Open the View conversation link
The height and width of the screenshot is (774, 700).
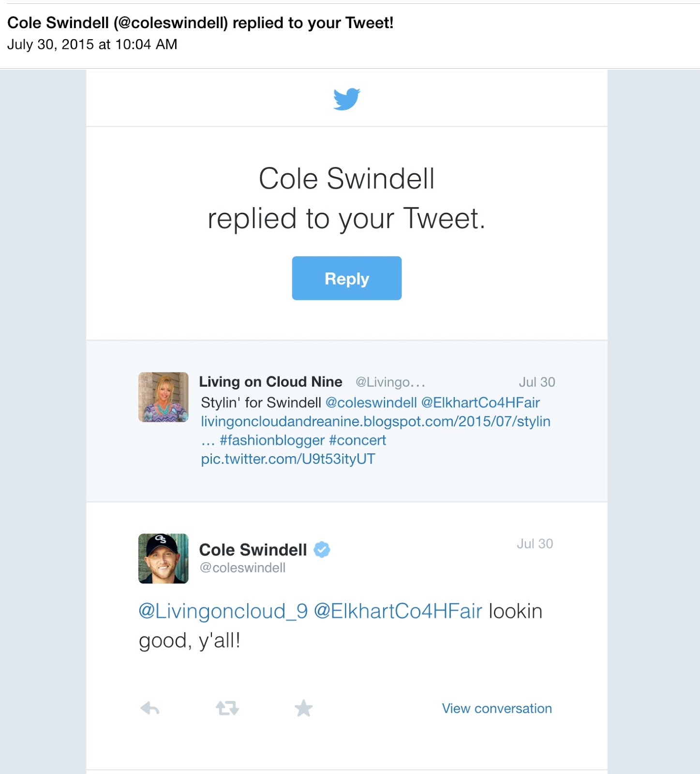[x=497, y=708]
